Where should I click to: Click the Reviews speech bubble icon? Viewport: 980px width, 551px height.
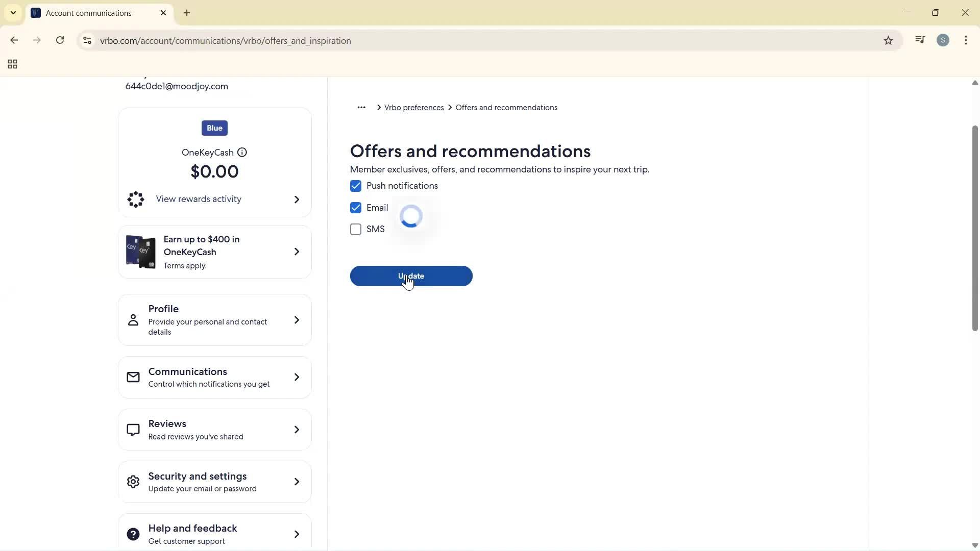(133, 429)
